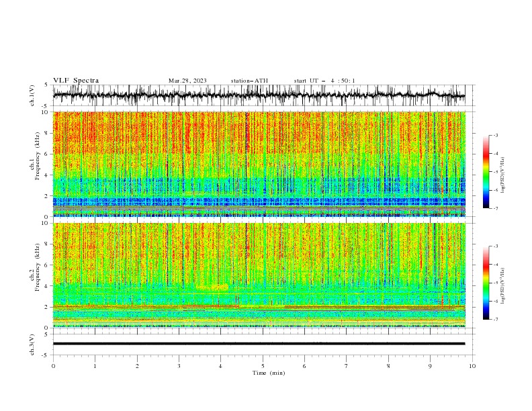This screenshot has width=532, height=411.
Task: Click the upper PSD color bar
Action: [x=486, y=172]
